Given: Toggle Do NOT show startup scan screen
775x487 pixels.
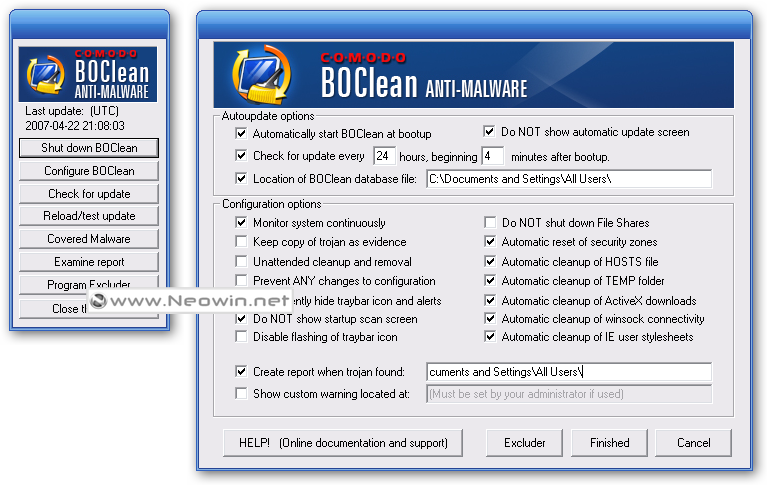Looking at the screenshot, I should [241, 319].
